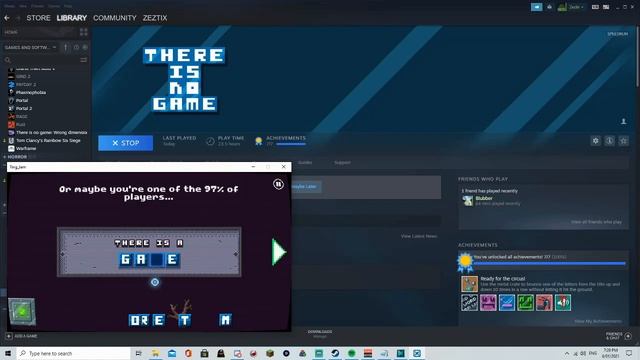Click the empty letter slot in GAME
This screenshot has width=640, height=360.
pos(157,260)
